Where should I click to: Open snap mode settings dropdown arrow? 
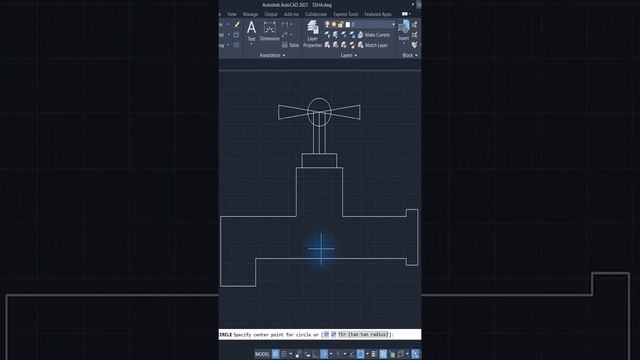coord(291,354)
